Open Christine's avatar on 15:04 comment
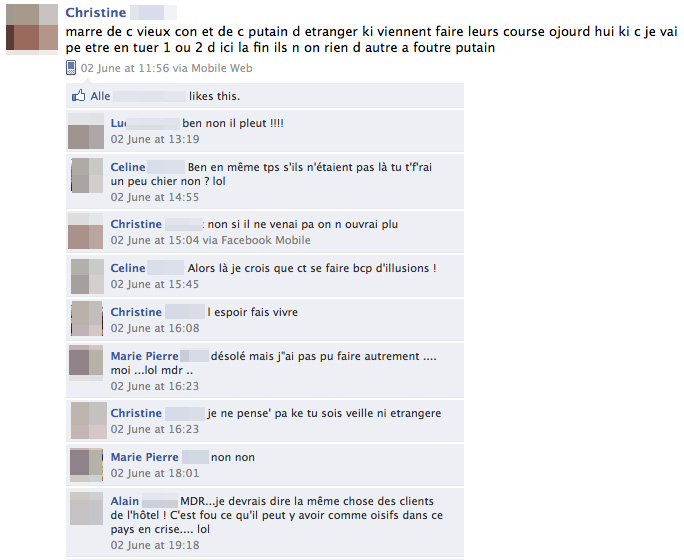The width and height of the screenshot is (684, 560). click(86, 231)
